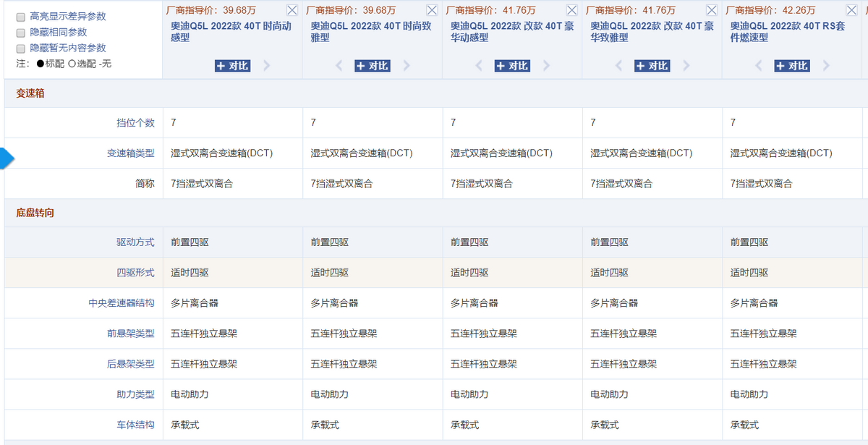Add 40T 时尚致雅型 to 对比

(373, 66)
